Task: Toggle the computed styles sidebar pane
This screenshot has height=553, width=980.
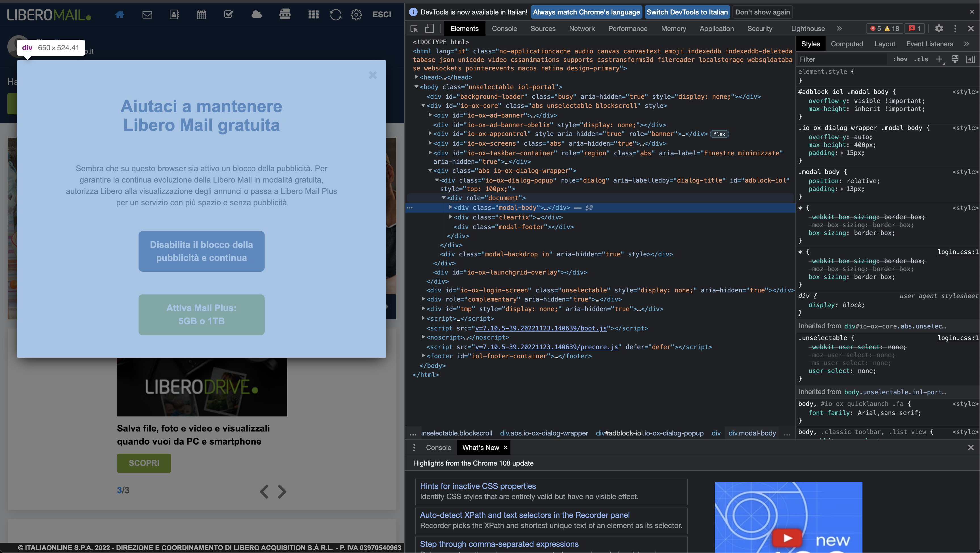Action: click(x=971, y=59)
